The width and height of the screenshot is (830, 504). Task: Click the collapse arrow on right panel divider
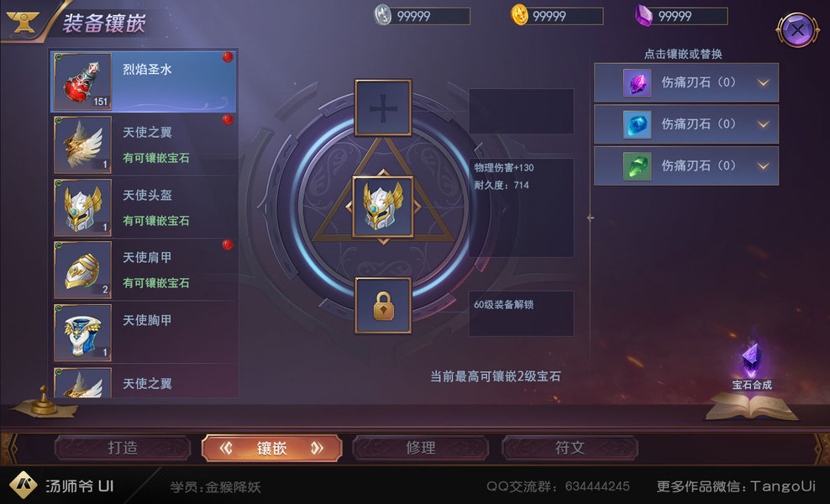(591, 218)
